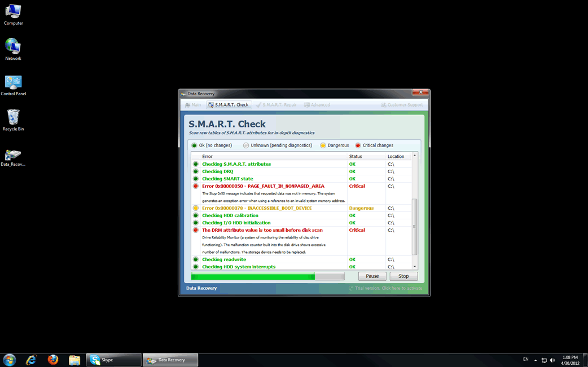Stop the S.M.A.R.T. scan

point(403,276)
